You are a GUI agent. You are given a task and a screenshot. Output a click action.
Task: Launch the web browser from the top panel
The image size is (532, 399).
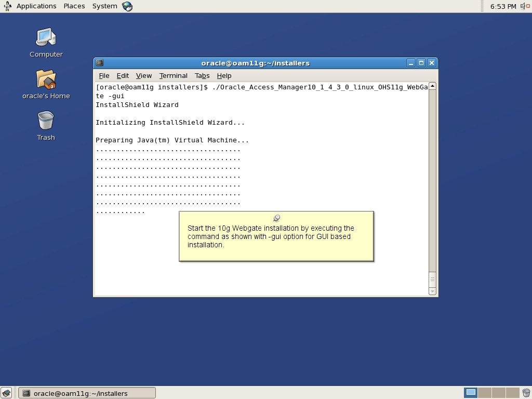[126, 6]
